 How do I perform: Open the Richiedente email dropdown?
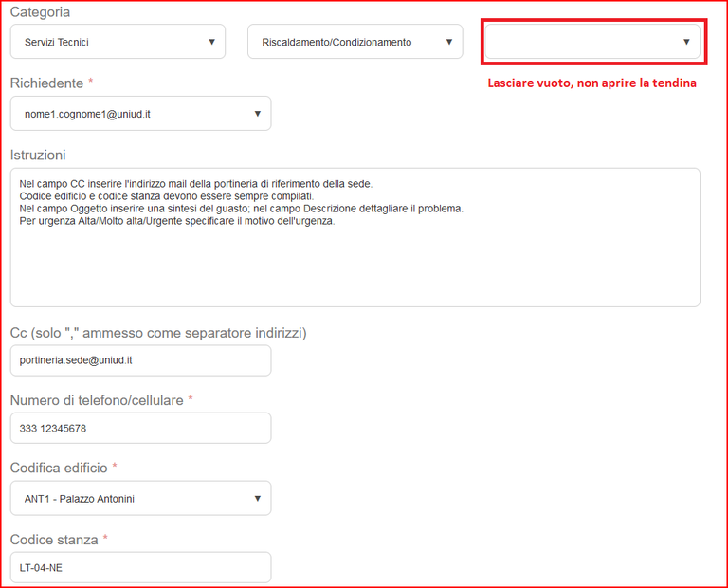(140, 114)
